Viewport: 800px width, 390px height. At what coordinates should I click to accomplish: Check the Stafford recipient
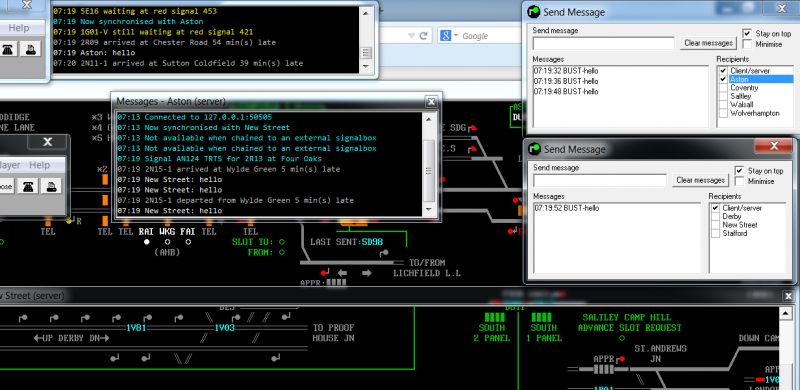(716, 233)
